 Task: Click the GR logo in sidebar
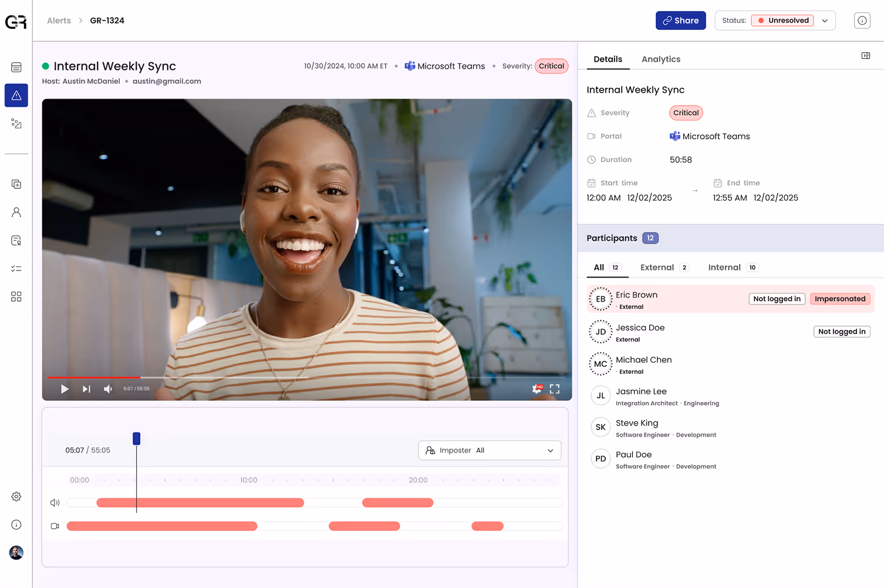pyautogui.click(x=16, y=22)
